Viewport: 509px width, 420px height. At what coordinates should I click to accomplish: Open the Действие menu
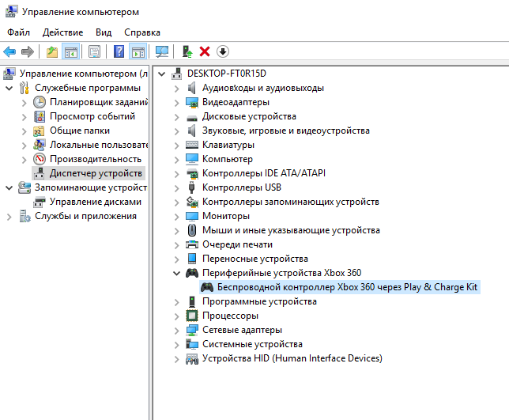click(x=62, y=32)
